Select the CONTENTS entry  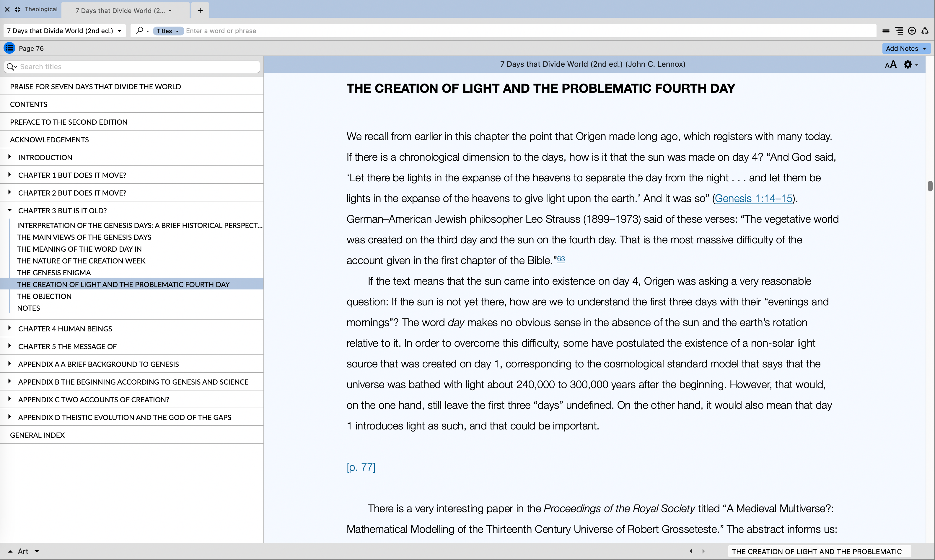click(132, 104)
